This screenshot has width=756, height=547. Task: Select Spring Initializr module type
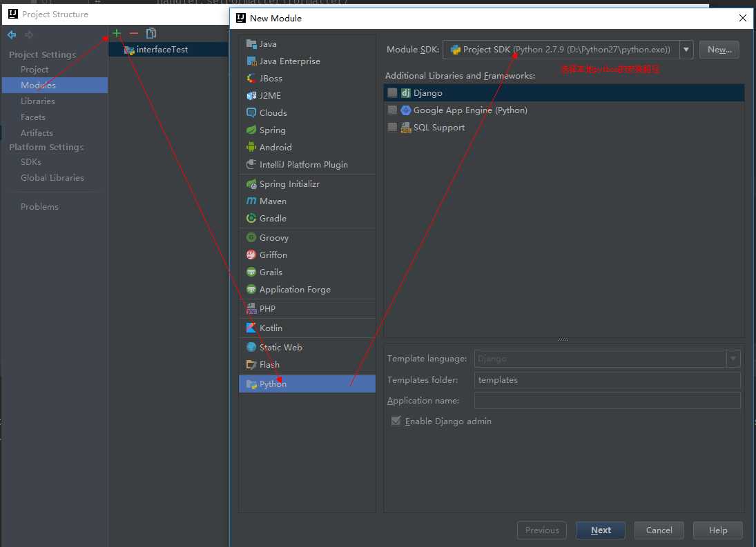(307, 184)
